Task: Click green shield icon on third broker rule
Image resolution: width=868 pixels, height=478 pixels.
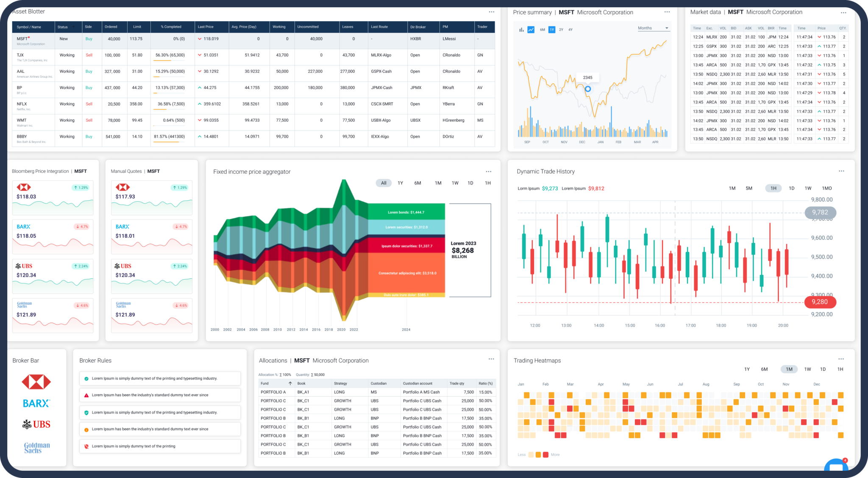Action: click(x=86, y=412)
